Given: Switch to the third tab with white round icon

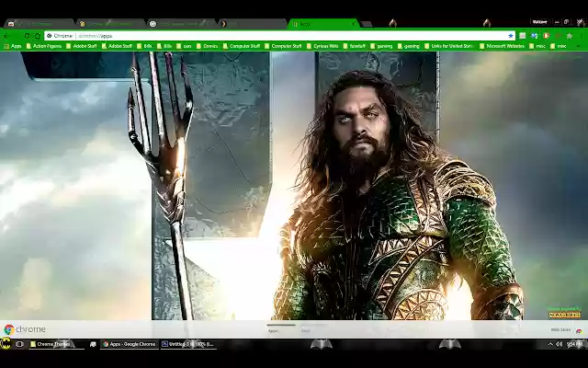Looking at the screenshot, I should coord(182,24).
